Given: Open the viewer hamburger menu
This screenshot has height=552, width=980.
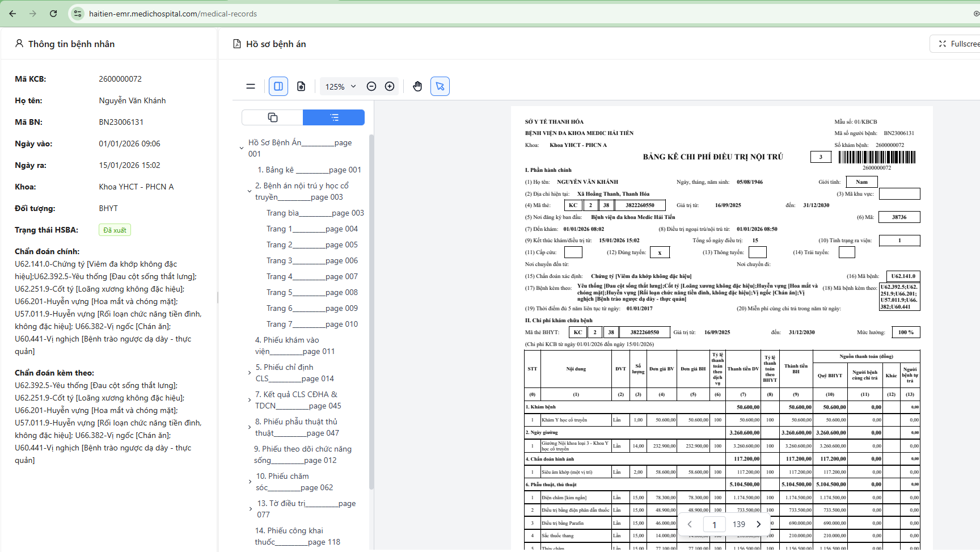Looking at the screenshot, I should (250, 86).
